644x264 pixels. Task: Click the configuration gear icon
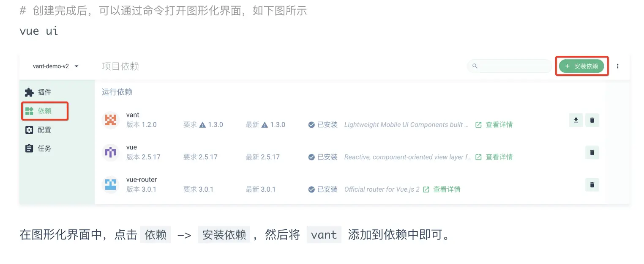click(29, 130)
